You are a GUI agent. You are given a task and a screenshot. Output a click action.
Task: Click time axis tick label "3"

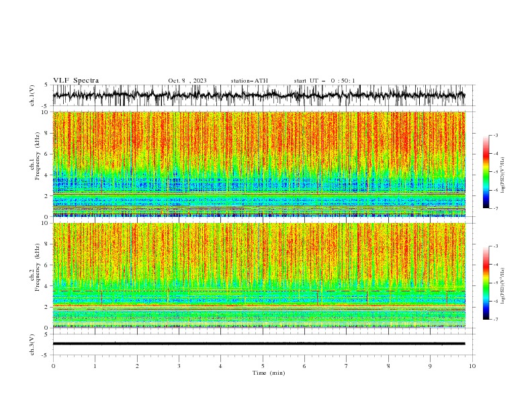(179, 366)
